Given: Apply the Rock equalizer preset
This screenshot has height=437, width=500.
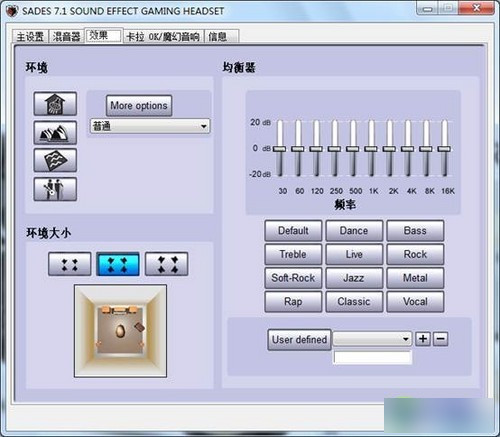Looking at the screenshot, I should coord(415,254).
